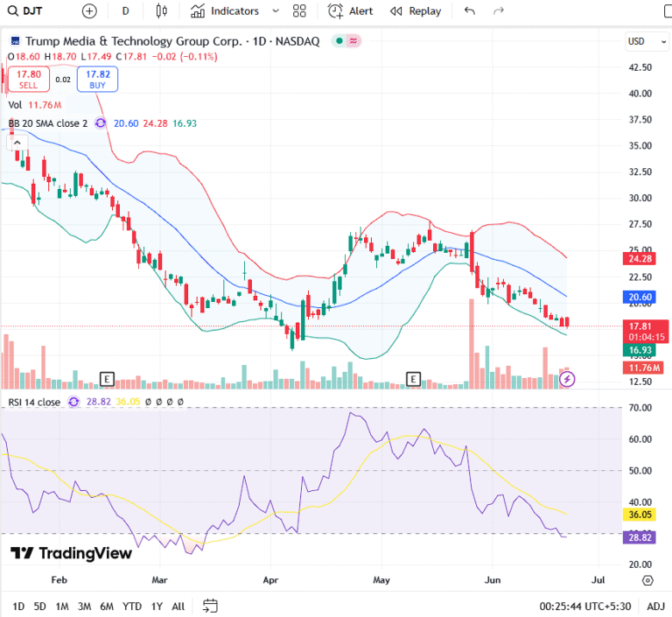Select the 1Y date range
This screenshot has width=672, height=617.
[x=157, y=606]
